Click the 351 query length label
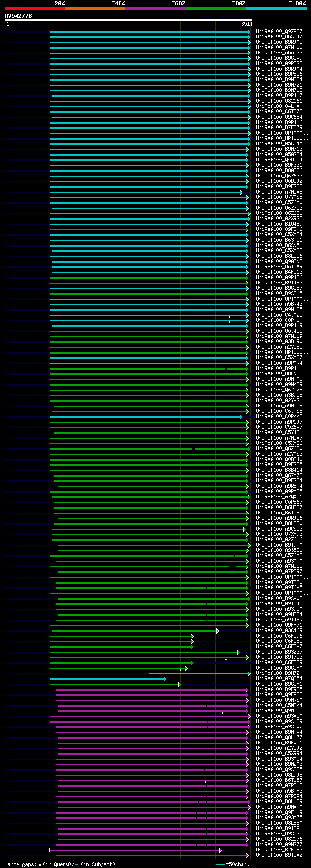 [x=245, y=24]
